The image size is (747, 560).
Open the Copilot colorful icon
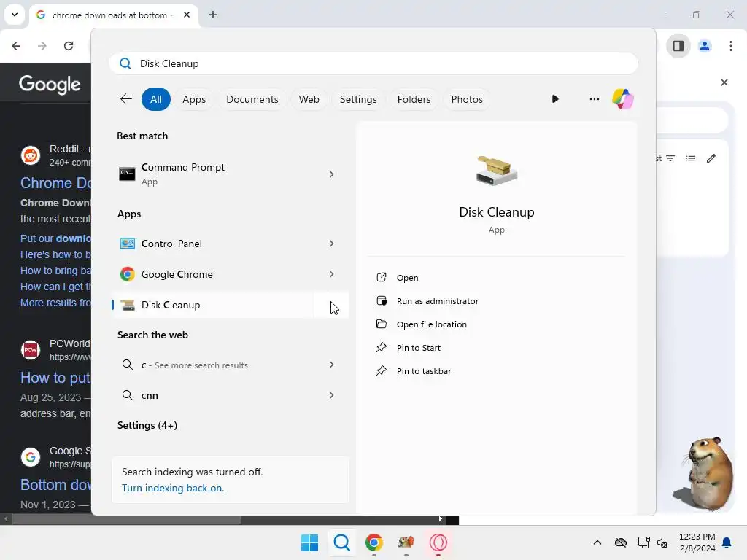(623, 99)
